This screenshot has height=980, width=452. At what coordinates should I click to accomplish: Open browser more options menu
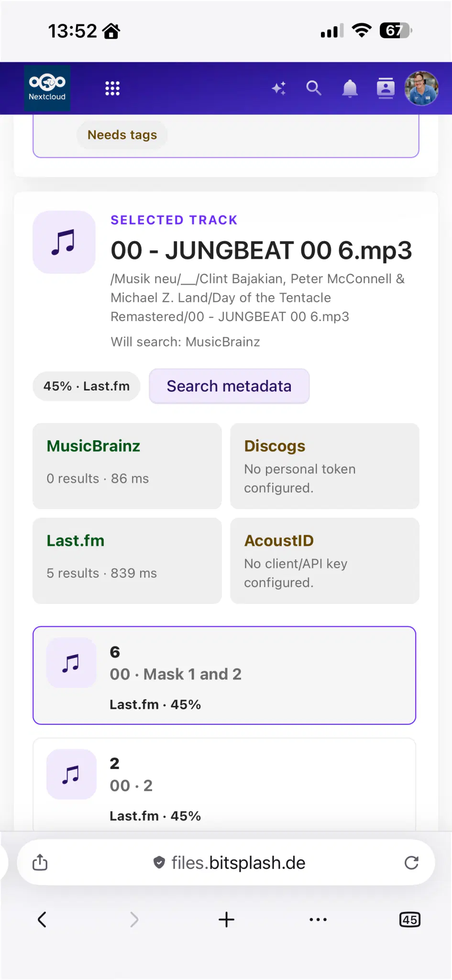(318, 919)
